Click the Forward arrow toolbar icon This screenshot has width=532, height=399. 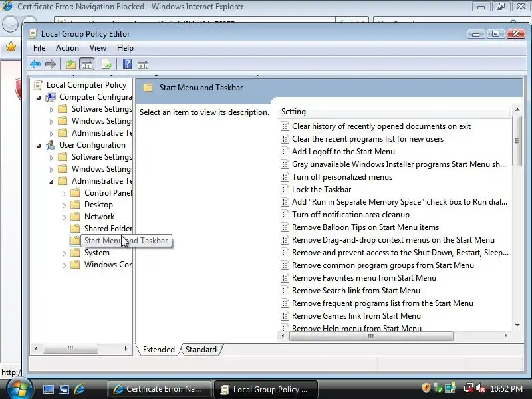51,64
